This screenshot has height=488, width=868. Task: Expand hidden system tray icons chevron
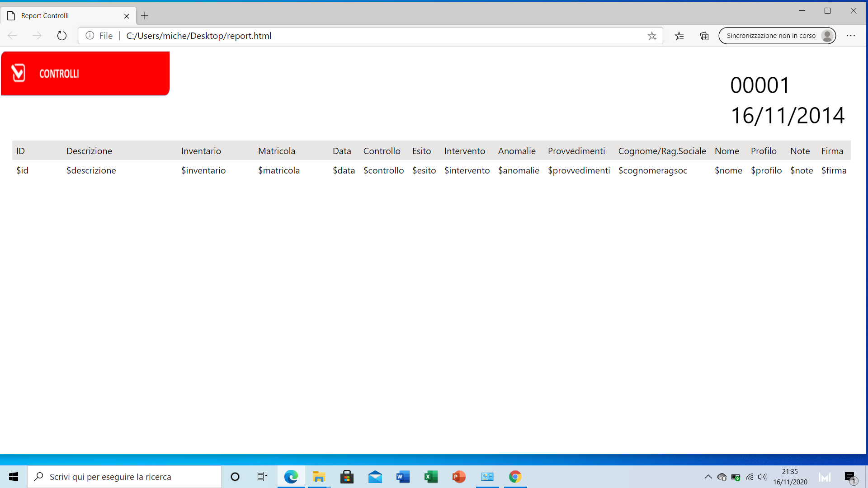pos(708,477)
